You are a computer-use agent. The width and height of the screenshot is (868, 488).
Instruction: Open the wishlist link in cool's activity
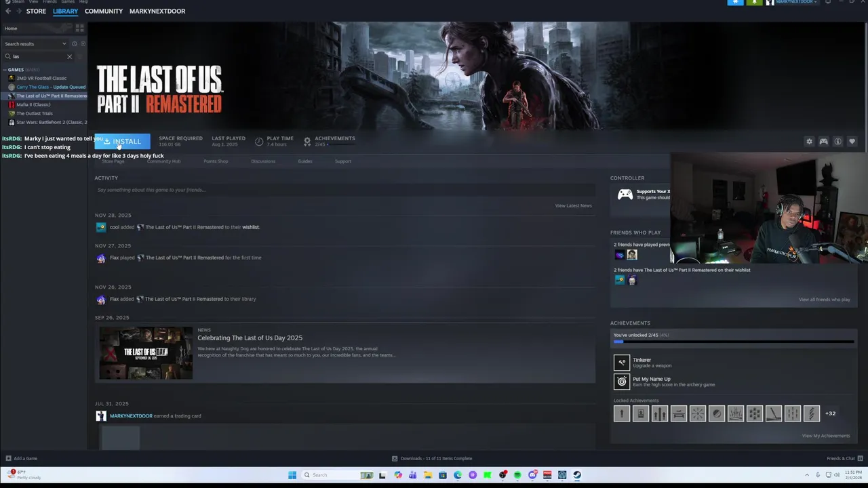pyautogui.click(x=251, y=227)
